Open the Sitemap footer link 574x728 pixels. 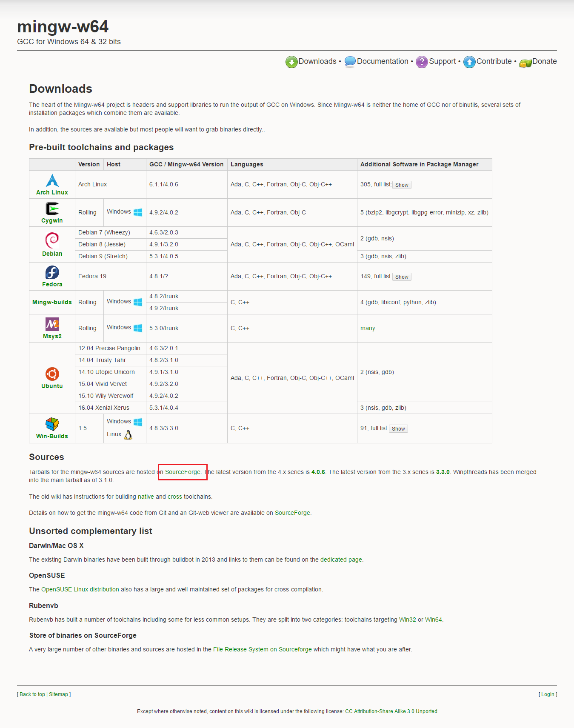(x=58, y=694)
